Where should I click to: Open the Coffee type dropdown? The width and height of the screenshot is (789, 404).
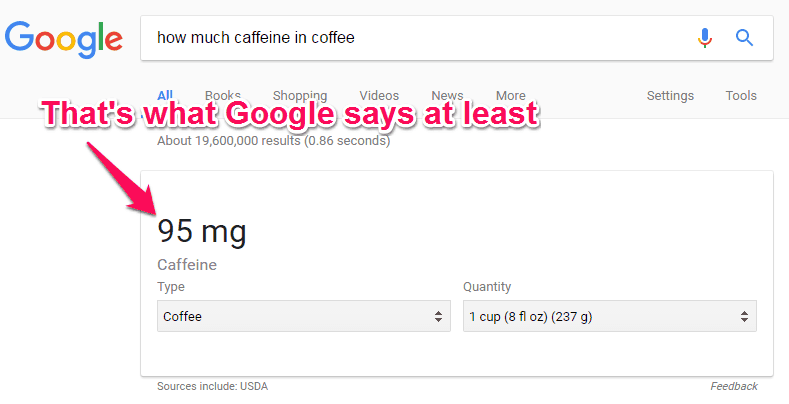click(304, 316)
